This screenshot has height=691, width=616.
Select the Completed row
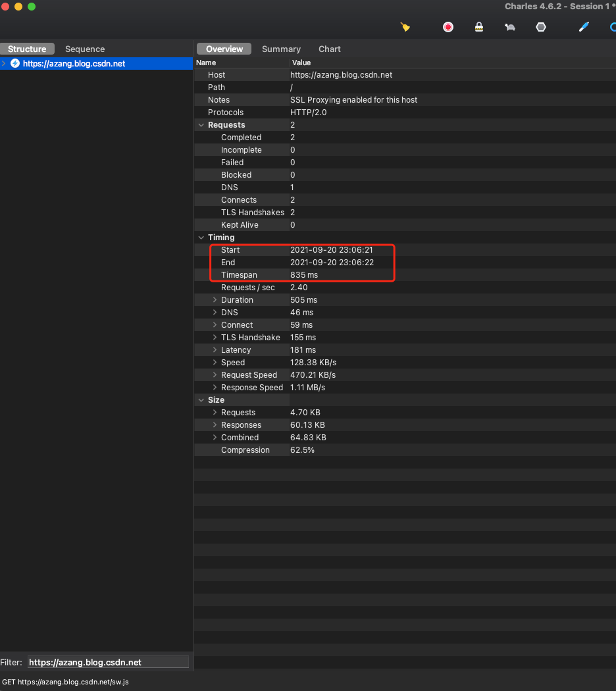(x=405, y=138)
